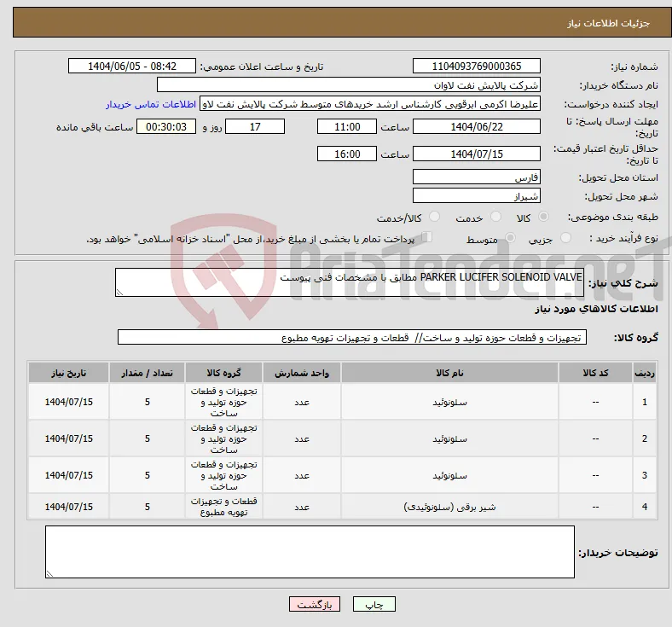The height and width of the screenshot is (627, 672).
Task: Click the گروه کالا column header
Action: point(223,373)
